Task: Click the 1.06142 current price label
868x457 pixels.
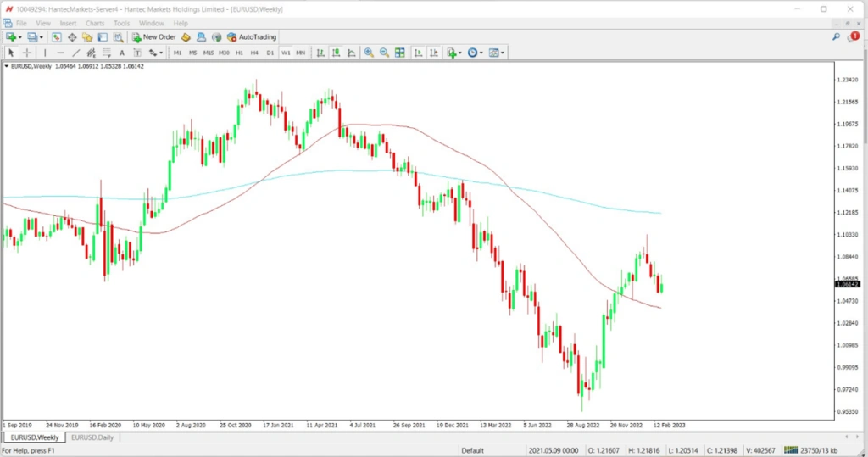Action: [848, 285]
